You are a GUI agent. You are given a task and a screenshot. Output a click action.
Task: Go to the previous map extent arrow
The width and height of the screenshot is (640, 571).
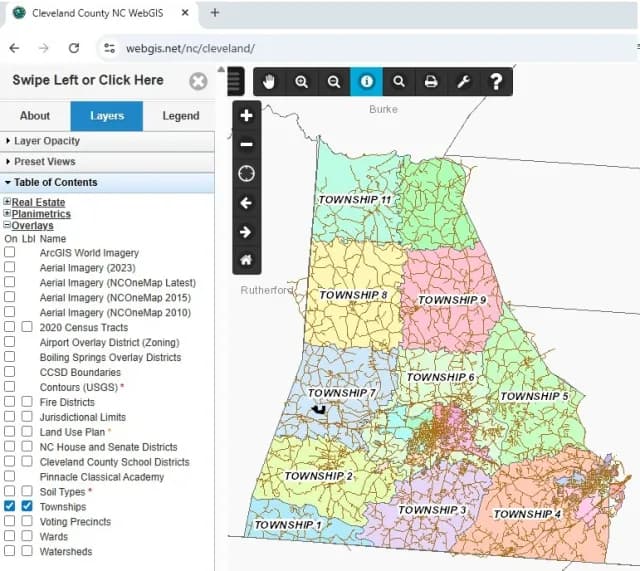tap(247, 203)
